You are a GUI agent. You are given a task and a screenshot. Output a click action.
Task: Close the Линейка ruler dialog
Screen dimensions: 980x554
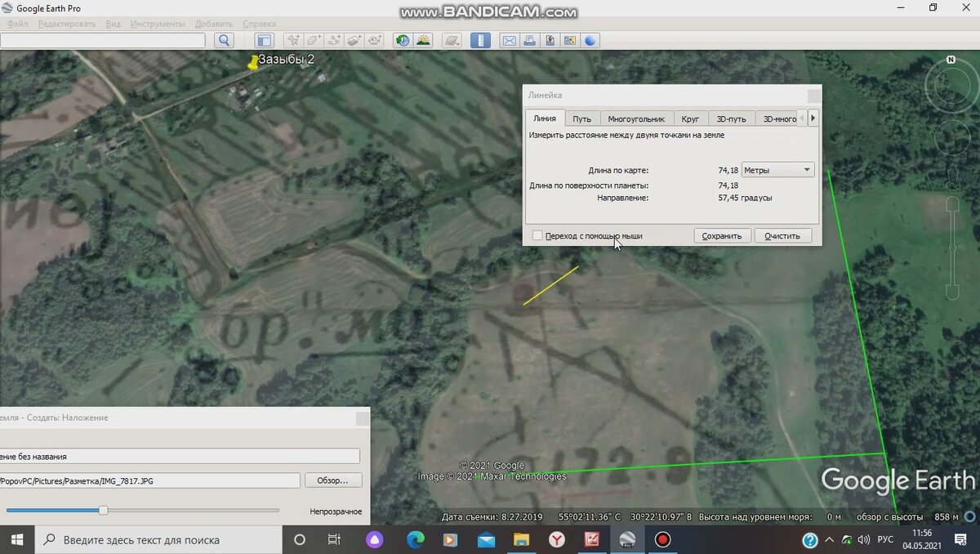[814, 96]
